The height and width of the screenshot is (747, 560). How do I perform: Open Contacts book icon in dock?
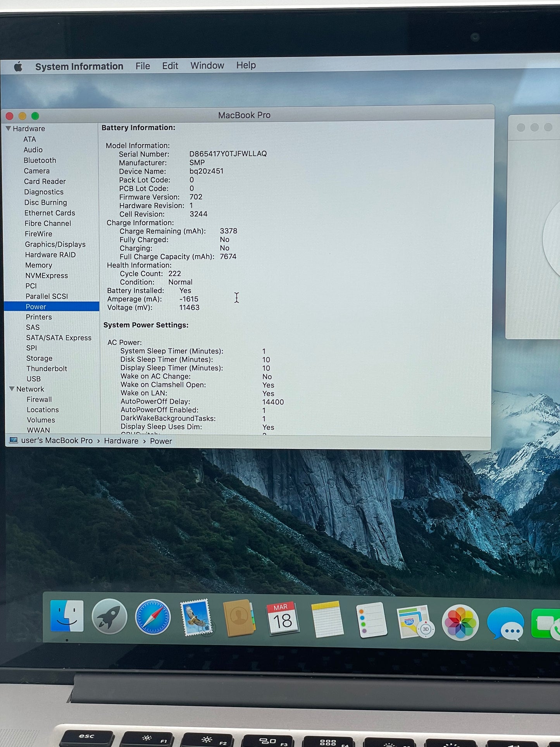coord(239,618)
